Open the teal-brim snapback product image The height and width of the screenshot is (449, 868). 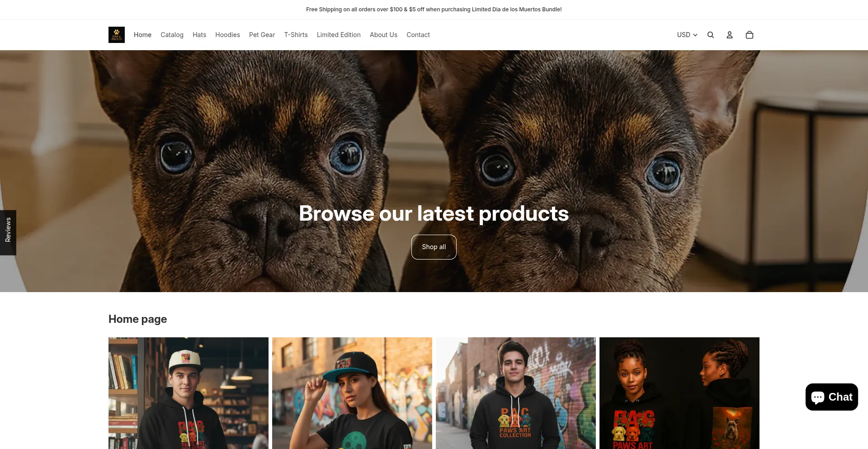click(x=352, y=393)
